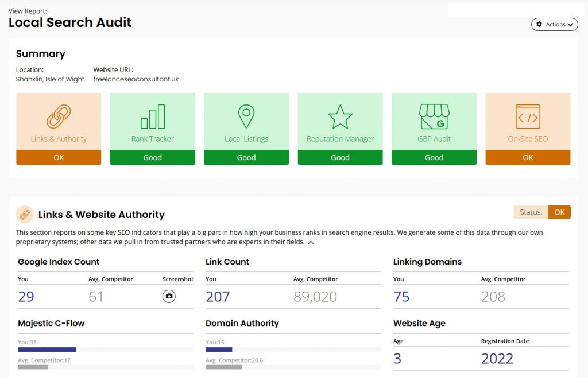The height and width of the screenshot is (377, 588).
Task: Click the Majestic C-Flow Avg. Competitor:17 bar
Action: 33,367
